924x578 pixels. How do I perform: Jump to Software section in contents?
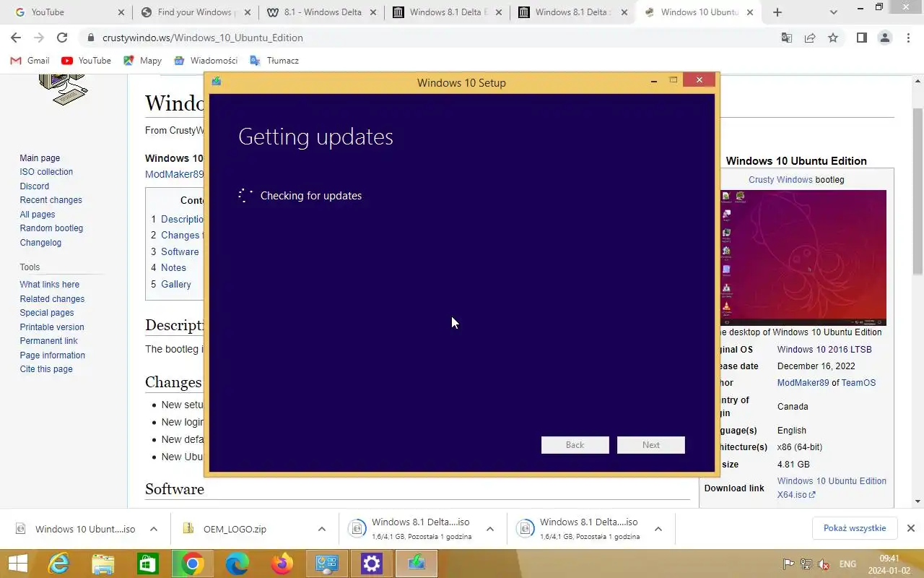pos(180,251)
